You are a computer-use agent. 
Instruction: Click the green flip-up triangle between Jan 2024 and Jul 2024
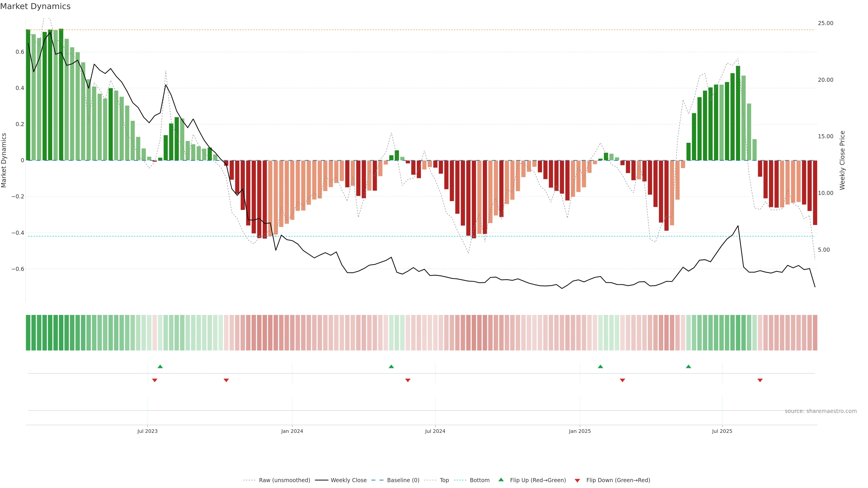click(x=391, y=366)
